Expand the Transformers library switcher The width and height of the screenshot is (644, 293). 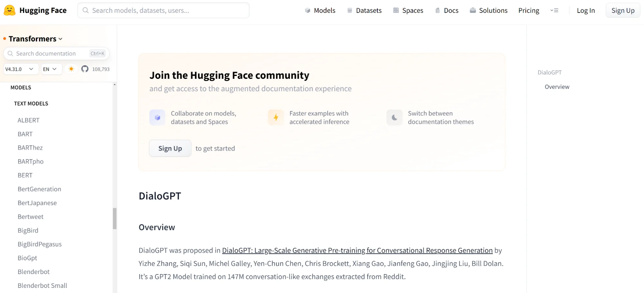click(35, 39)
